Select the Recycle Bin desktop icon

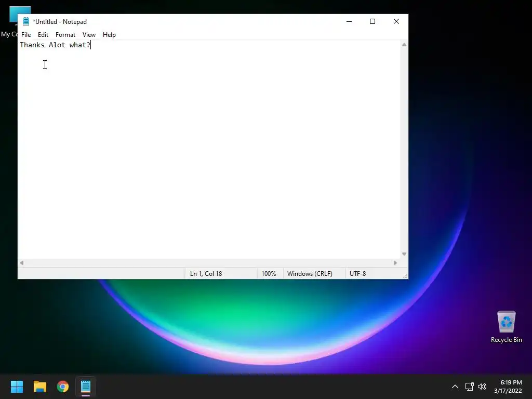pyautogui.click(x=506, y=327)
